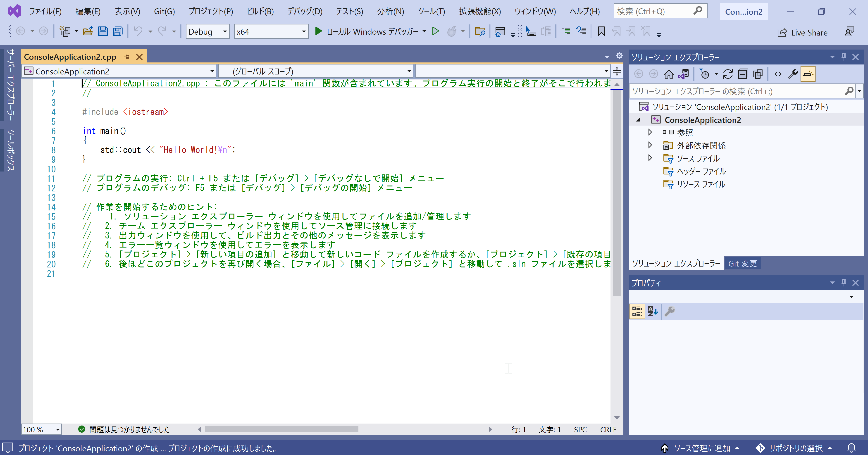This screenshot has width=868, height=455.
Task: Click the Open File folder icon
Action: pos(88,32)
